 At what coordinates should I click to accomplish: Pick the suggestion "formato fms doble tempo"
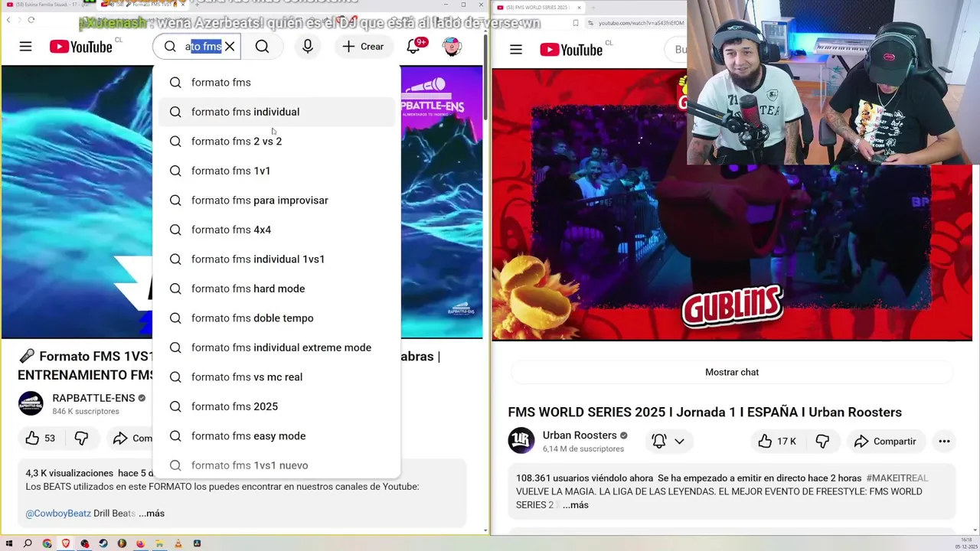click(277, 318)
